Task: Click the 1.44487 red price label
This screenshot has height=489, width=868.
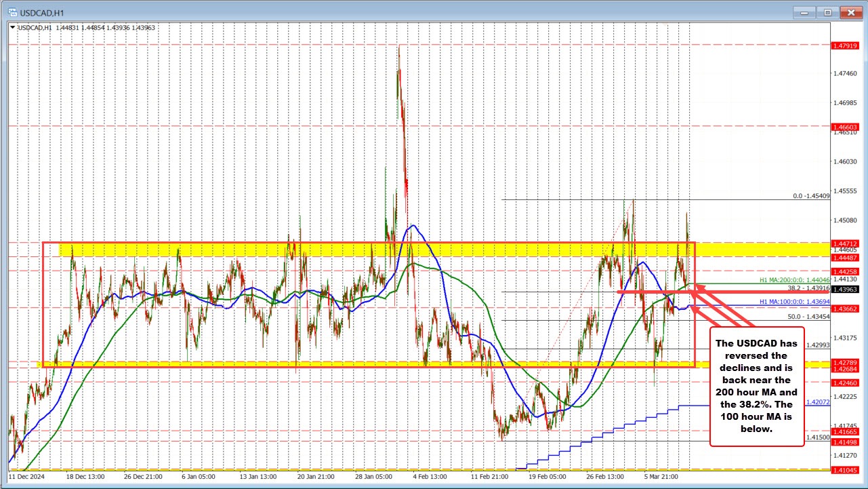Action: coord(844,257)
